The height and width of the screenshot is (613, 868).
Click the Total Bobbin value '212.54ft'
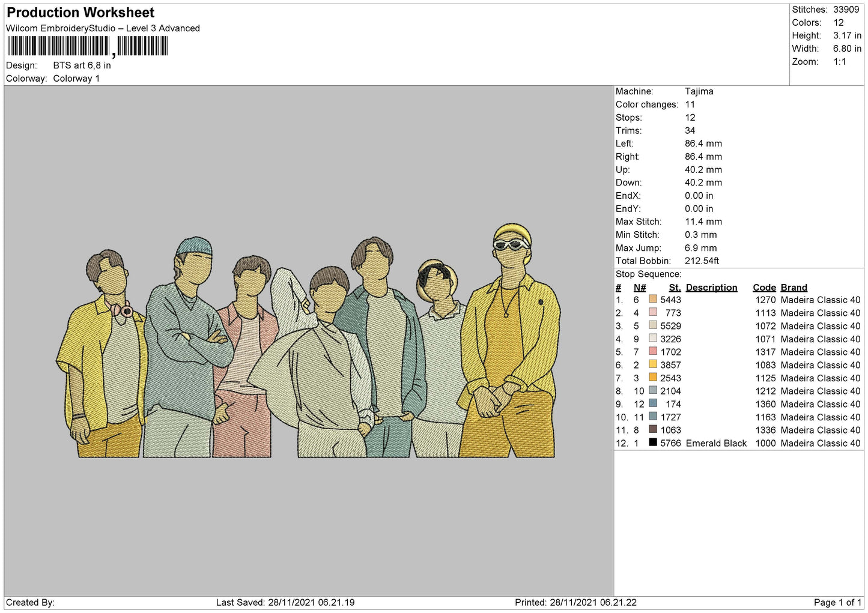702,261
